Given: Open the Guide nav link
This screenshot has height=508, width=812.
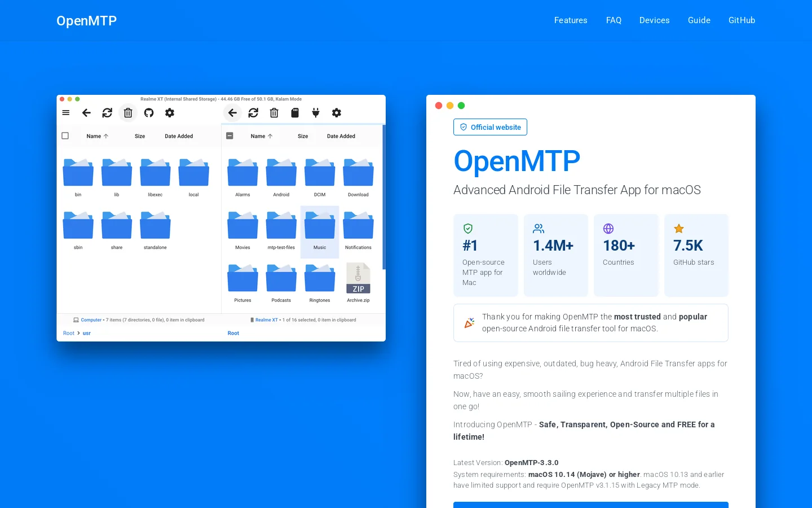Looking at the screenshot, I should tap(699, 20).
